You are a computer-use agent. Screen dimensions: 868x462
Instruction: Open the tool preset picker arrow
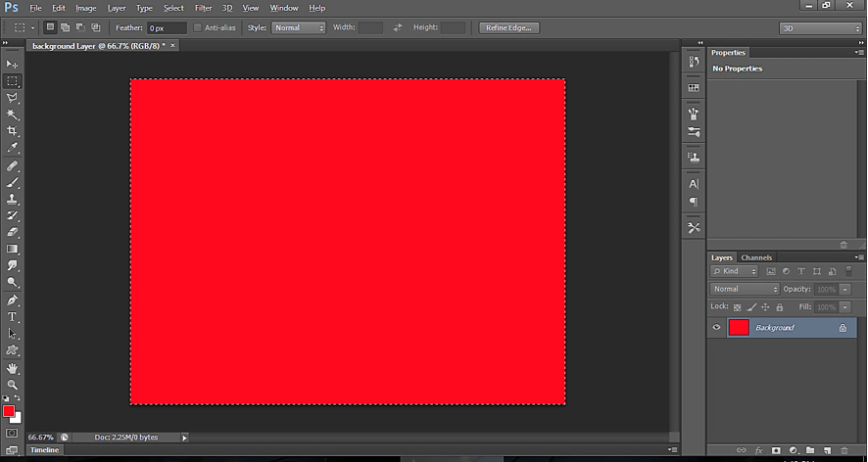32,27
